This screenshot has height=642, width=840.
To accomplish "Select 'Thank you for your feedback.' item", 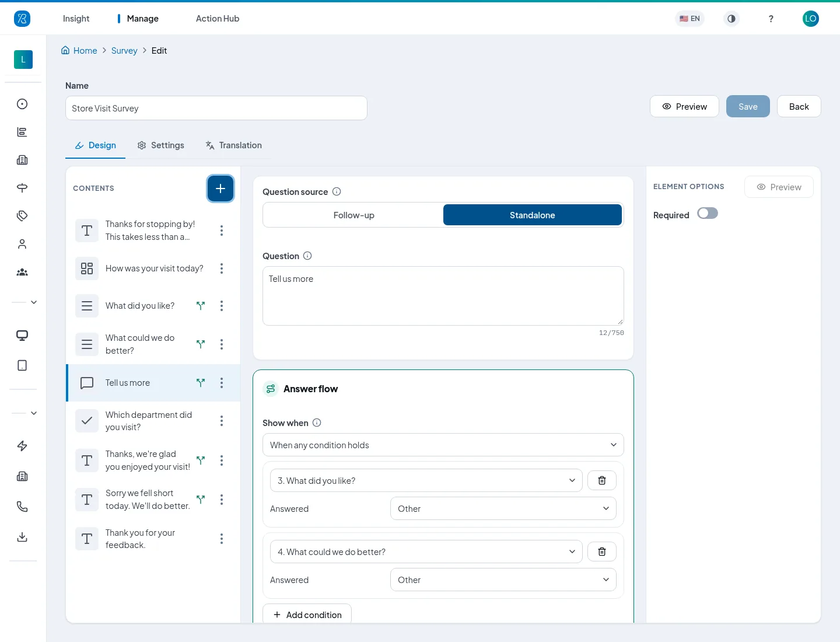I will 153,539.
